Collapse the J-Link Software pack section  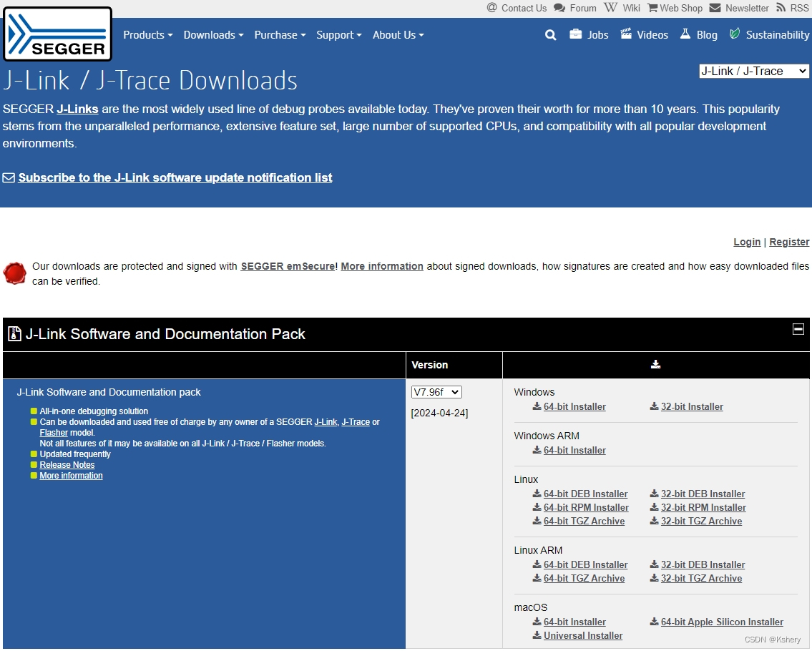(x=798, y=329)
